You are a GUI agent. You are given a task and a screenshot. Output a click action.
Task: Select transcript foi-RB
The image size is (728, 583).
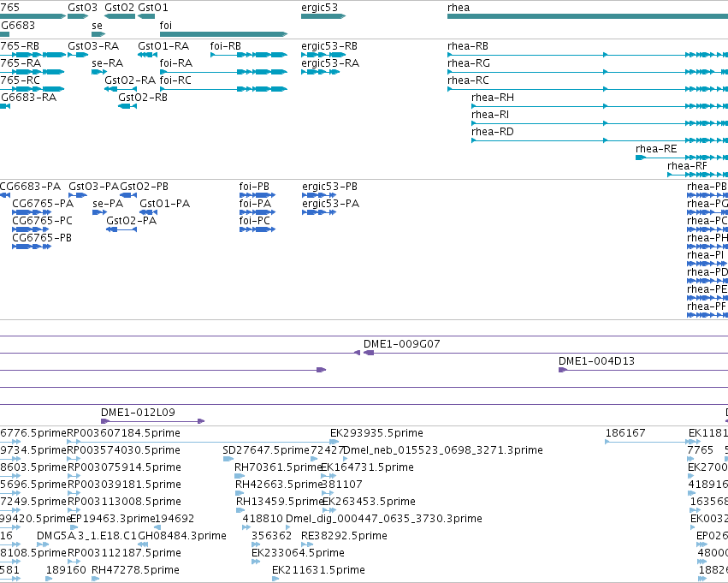(249, 55)
